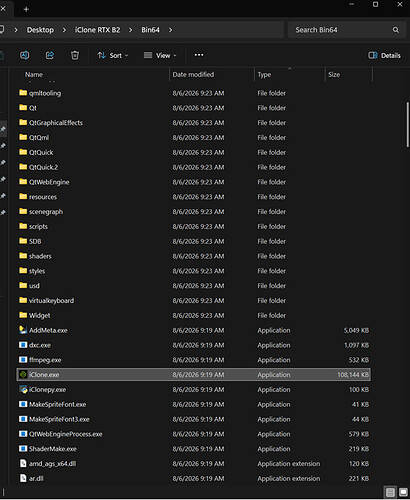Open the Sort dropdown
Viewport: 410px width, 500px height.
coord(112,55)
